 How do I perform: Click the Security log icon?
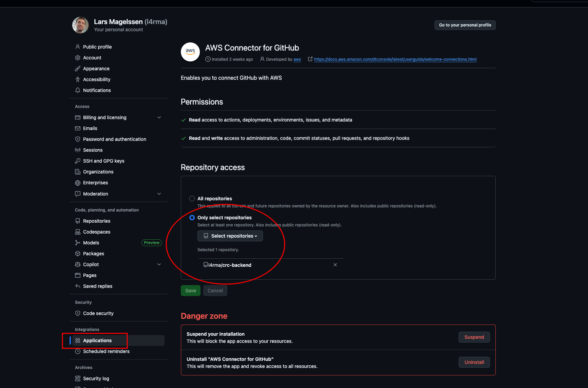click(x=78, y=378)
